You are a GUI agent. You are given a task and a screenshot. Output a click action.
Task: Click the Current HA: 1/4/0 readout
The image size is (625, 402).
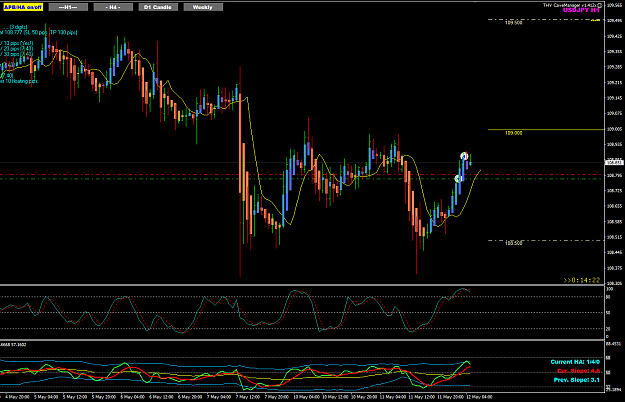(x=575, y=362)
